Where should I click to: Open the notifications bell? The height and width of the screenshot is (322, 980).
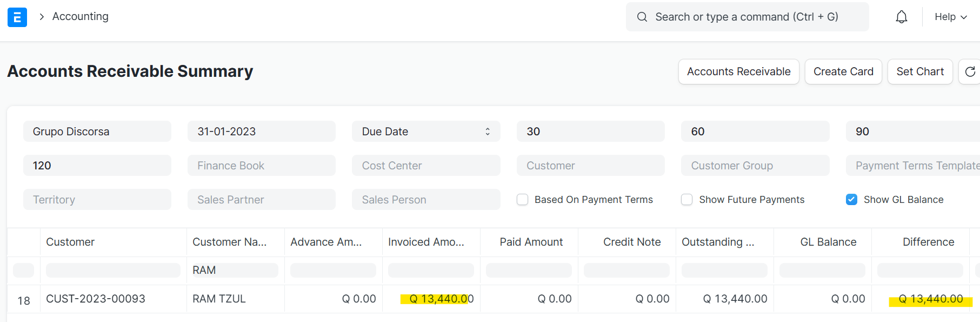(x=901, y=17)
